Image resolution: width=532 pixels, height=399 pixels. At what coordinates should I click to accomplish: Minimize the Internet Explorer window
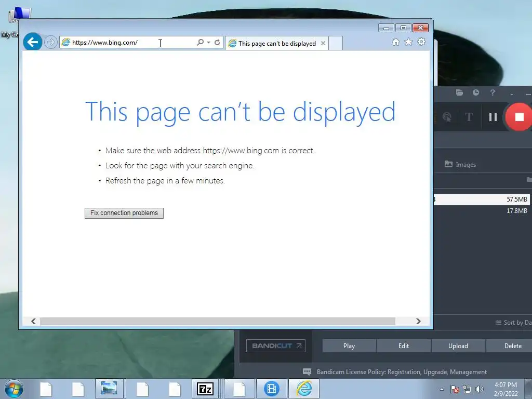[386, 28]
